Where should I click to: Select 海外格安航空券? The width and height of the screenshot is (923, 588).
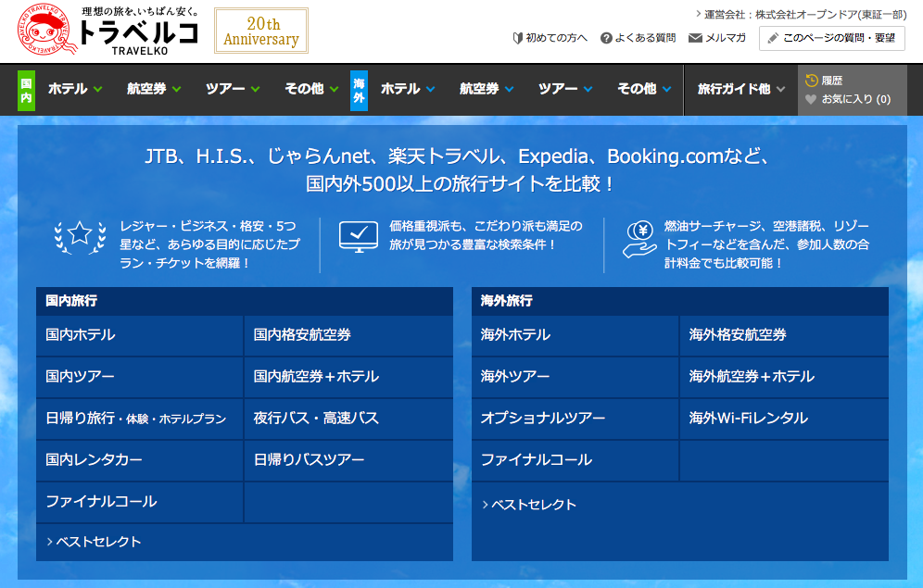coord(784,335)
